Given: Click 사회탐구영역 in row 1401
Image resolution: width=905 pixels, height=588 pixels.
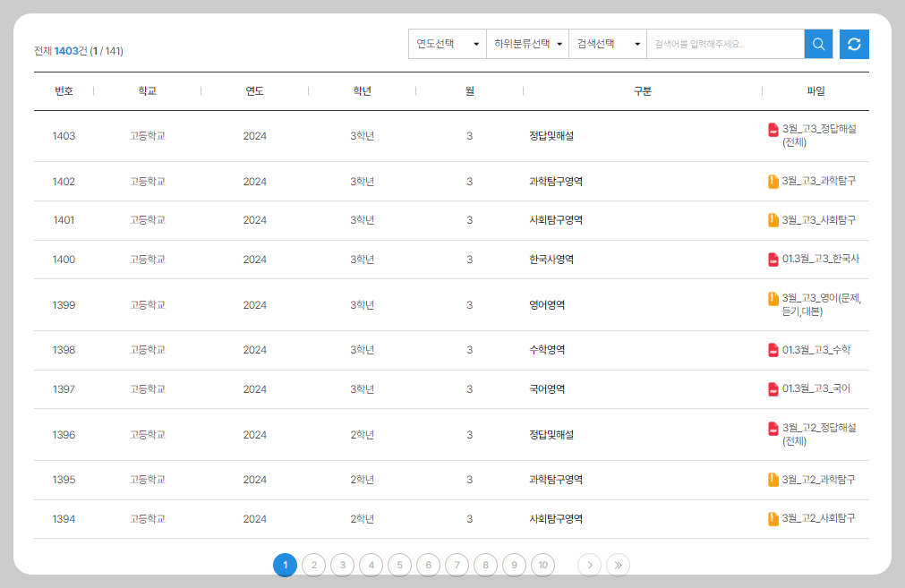Looking at the screenshot, I should (556, 220).
